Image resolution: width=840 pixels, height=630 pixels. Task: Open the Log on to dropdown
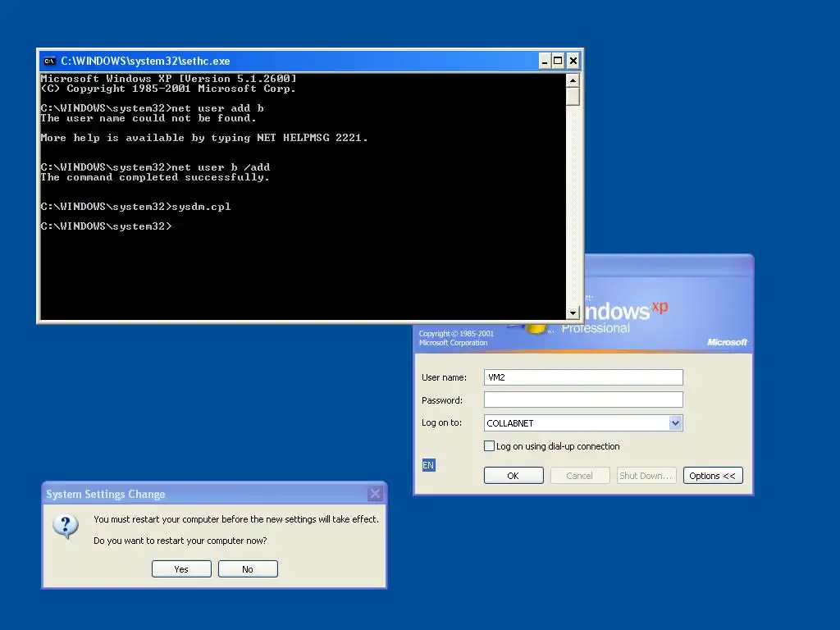pos(676,422)
